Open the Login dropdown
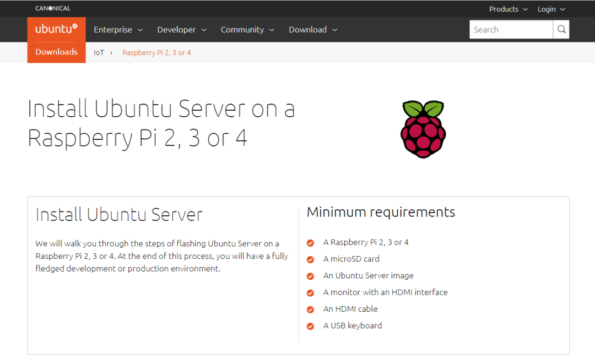The height and width of the screenshot is (364, 595). point(551,9)
